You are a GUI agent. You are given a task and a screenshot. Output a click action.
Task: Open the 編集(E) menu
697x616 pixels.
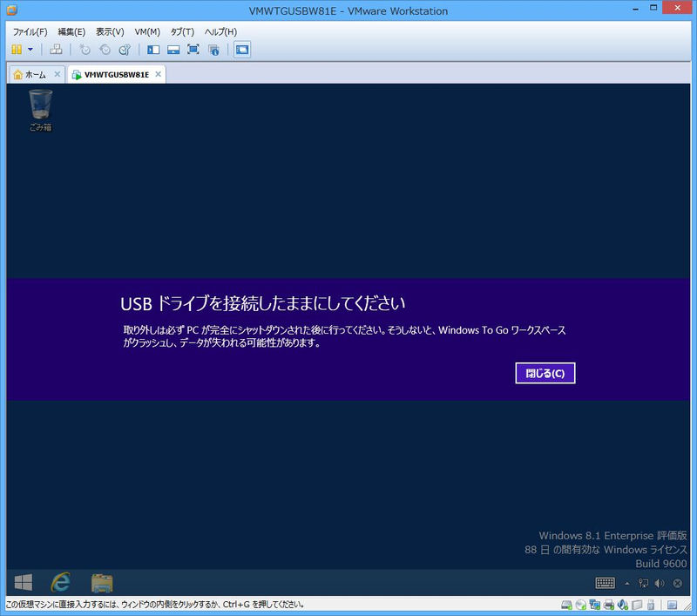(71, 32)
